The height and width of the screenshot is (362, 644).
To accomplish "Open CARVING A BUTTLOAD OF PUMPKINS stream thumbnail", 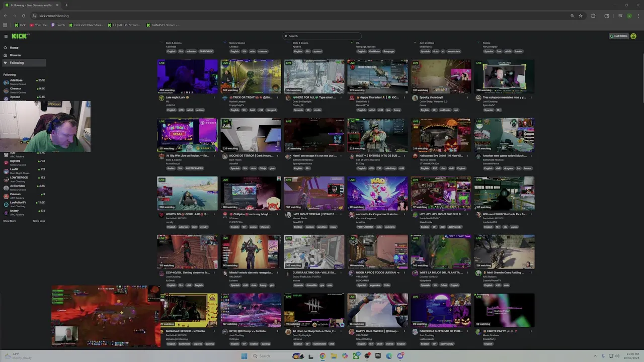I will pos(441,310).
